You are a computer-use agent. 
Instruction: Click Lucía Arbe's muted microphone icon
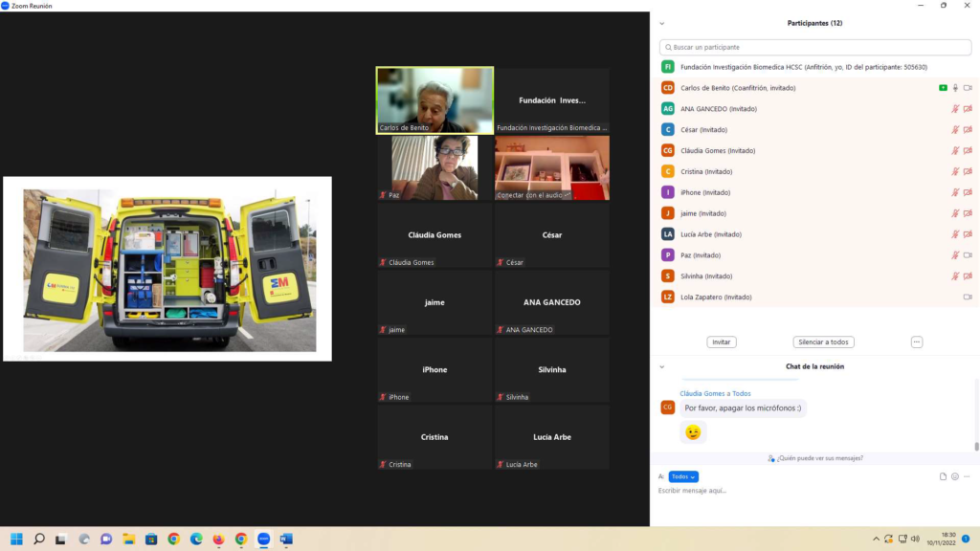(x=955, y=234)
